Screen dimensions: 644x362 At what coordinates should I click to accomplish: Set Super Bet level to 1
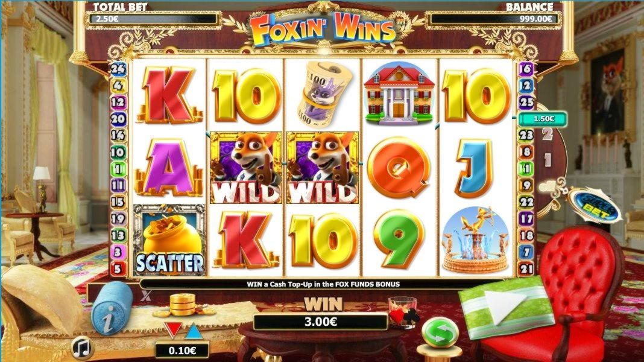pos(548,160)
